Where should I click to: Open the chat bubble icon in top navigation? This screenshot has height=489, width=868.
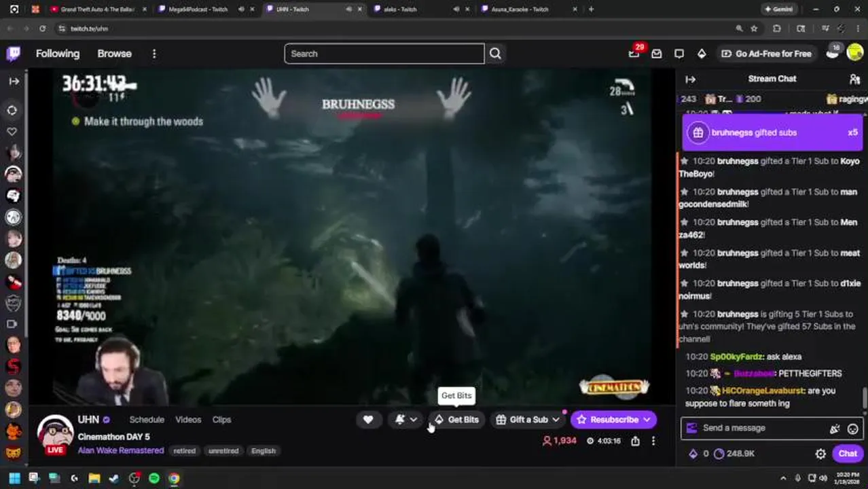point(679,54)
